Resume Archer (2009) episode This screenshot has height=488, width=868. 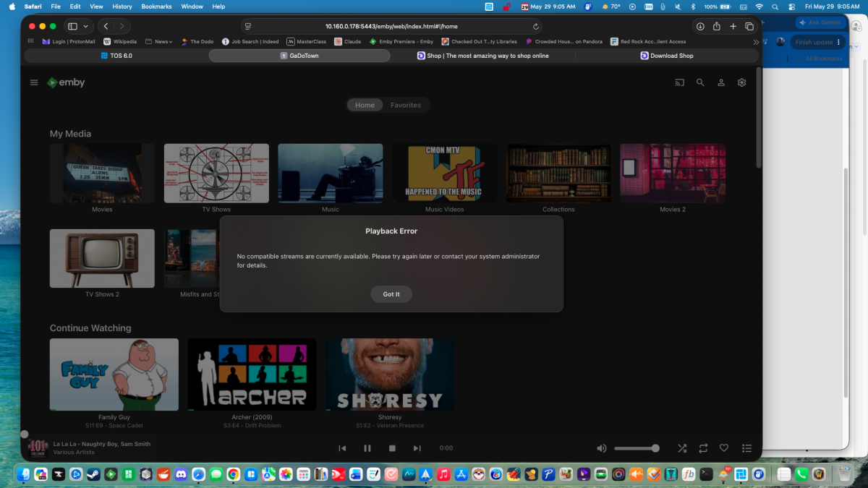coord(252,374)
